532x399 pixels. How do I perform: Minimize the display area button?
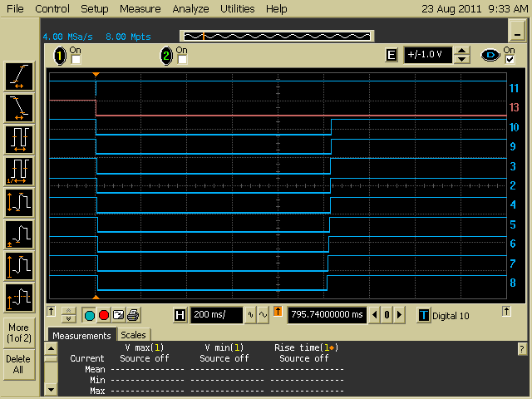pos(517,30)
